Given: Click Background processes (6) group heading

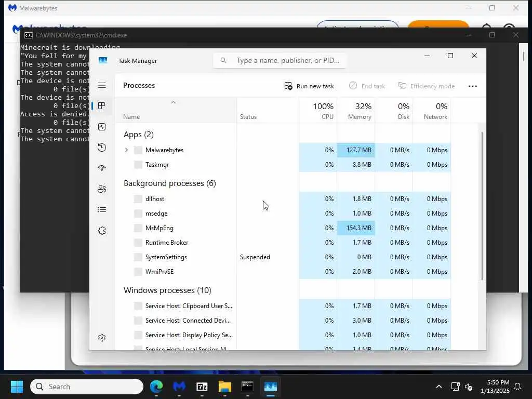Looking at the screenshot, I should tap(170, 183).
